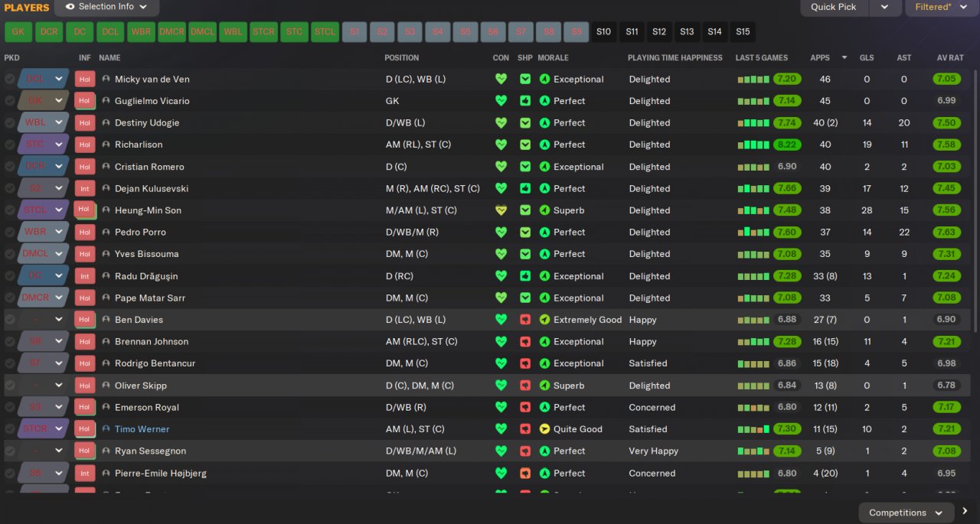
Task: Open the Competitions dropdown
Action: (906, 513)
